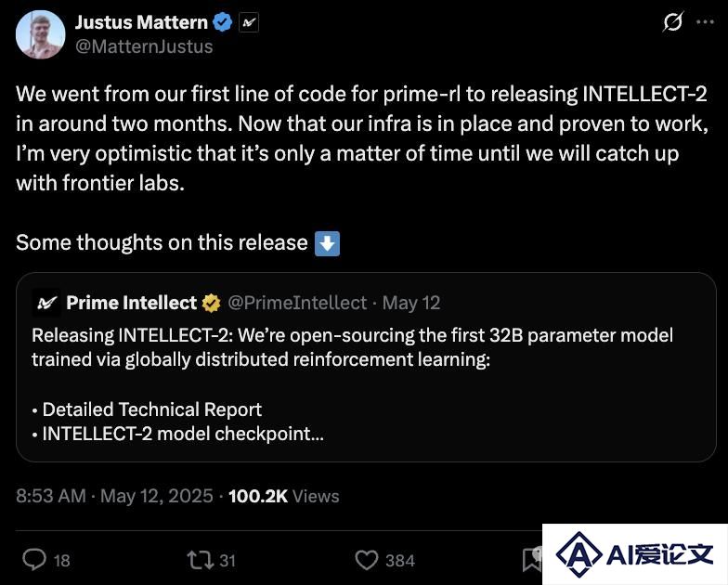Click the blue verified checkmark badge
This screenshot has width=728, height=585.
click(223, 22)
